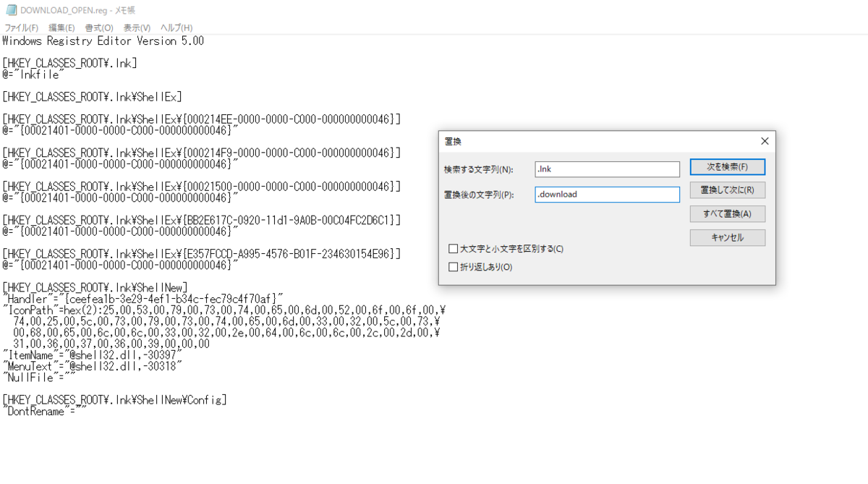868x484 pixels.
Task: Click the "Handler" value line
Action: click(x=142, y=299)
